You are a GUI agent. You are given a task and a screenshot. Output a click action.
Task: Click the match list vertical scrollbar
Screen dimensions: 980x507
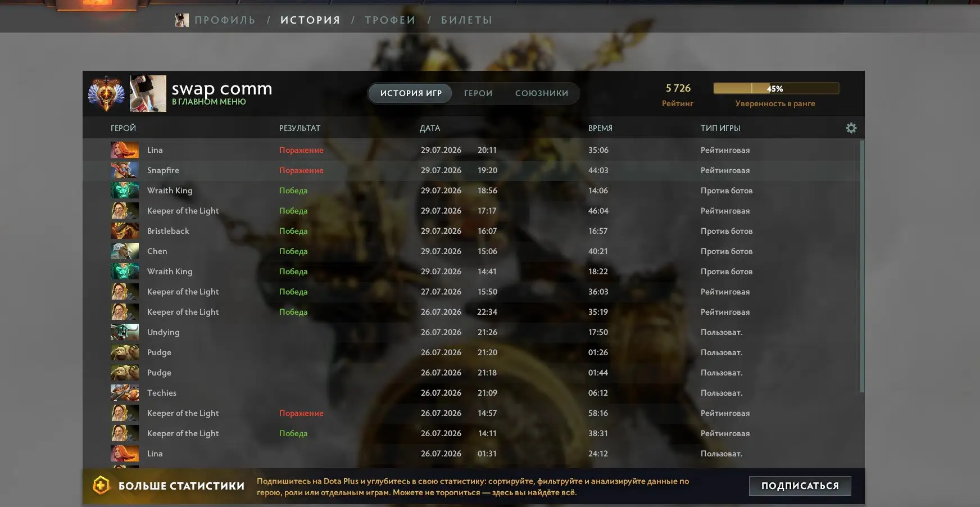pyautogui.click(x=861, y=267)
